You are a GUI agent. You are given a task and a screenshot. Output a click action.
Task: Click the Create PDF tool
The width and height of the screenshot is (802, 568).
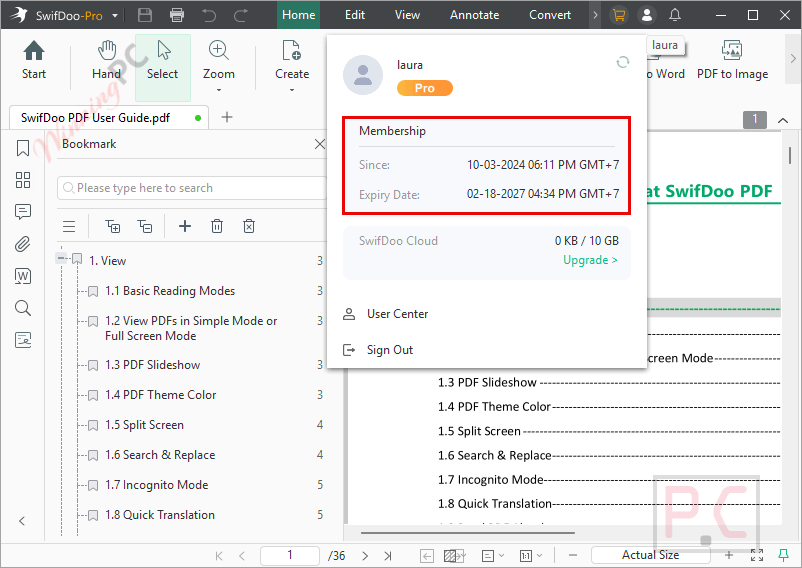pyautogui.click(x=292, y=60)
